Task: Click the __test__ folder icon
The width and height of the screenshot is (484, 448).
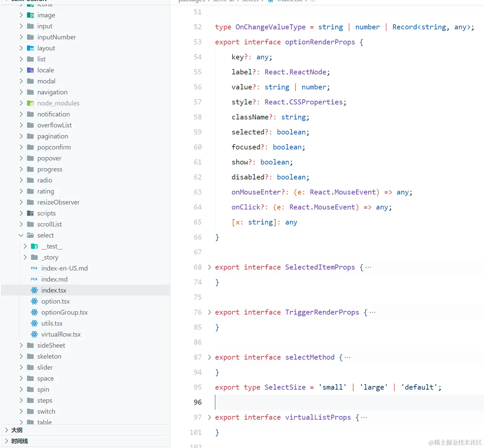Action: (34, 246)
